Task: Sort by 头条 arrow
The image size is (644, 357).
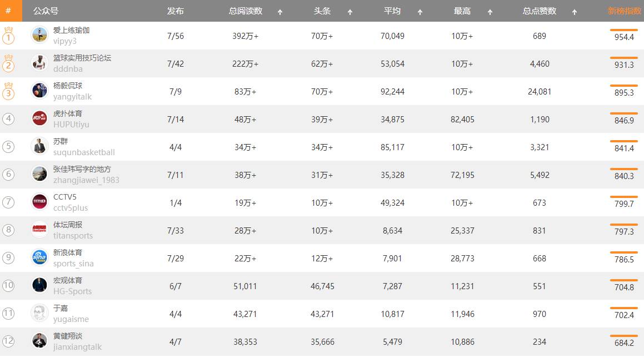Action: [350, 12]
